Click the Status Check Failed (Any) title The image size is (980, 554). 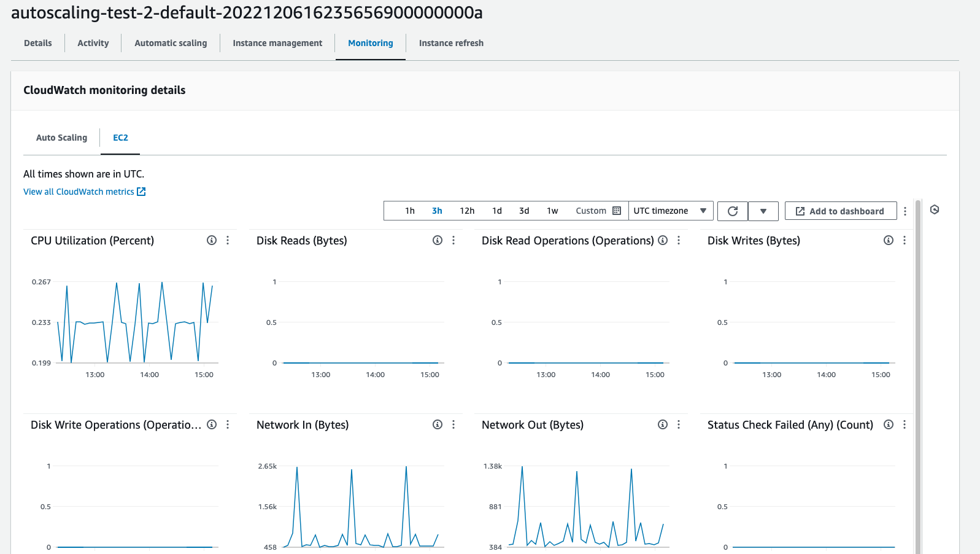click(790, 425)
